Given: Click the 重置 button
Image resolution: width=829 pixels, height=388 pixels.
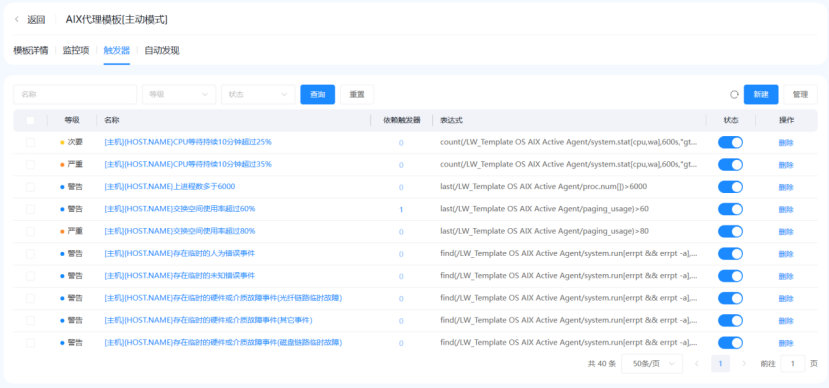Looking at the screenshot, I should (357, 95).
